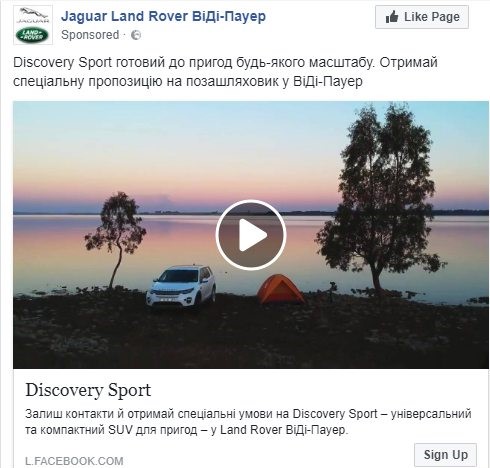The image size is (490, 468).
Task: Click the Jaguar Land Rover profile logo
Action: [33, 25]
